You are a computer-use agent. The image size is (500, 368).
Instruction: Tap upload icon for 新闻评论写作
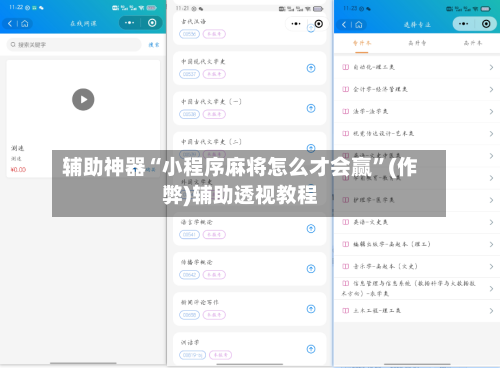(x=311, y=309)
